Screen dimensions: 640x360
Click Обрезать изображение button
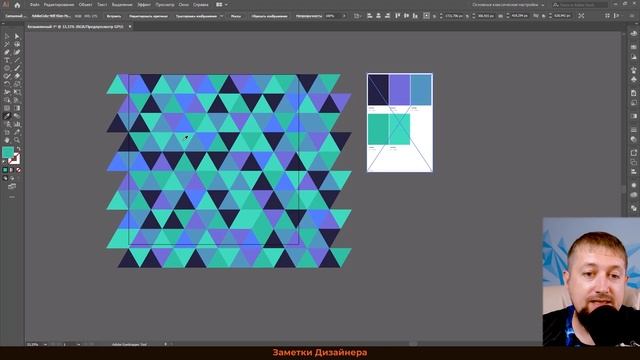(x=269, y=16)
